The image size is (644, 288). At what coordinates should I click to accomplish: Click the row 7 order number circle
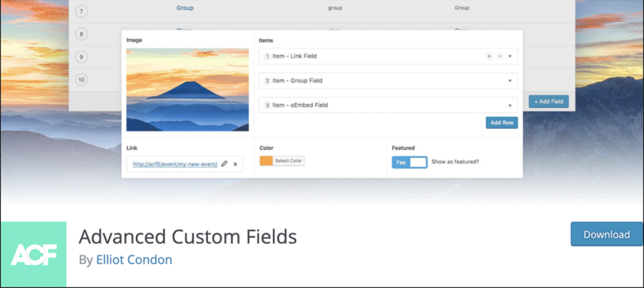coord(82,11)
